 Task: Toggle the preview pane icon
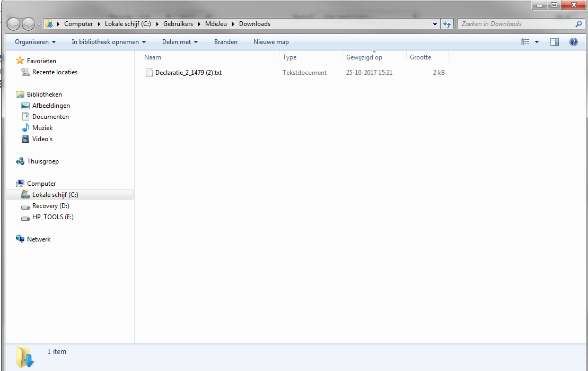[x=554, y=42]
